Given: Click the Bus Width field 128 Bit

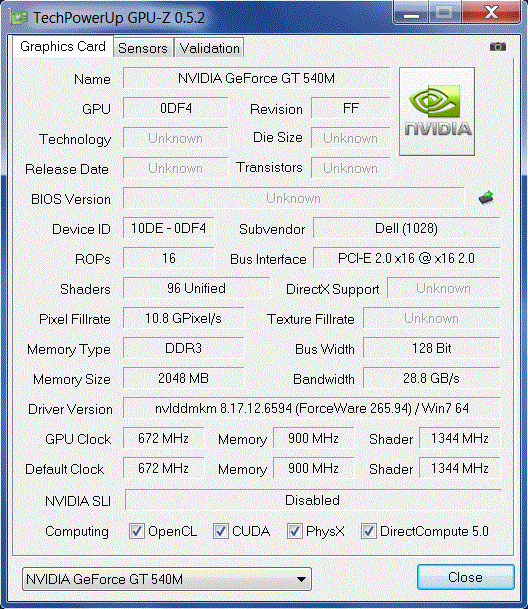Looking at the screenshot, I should coord(432,348).
